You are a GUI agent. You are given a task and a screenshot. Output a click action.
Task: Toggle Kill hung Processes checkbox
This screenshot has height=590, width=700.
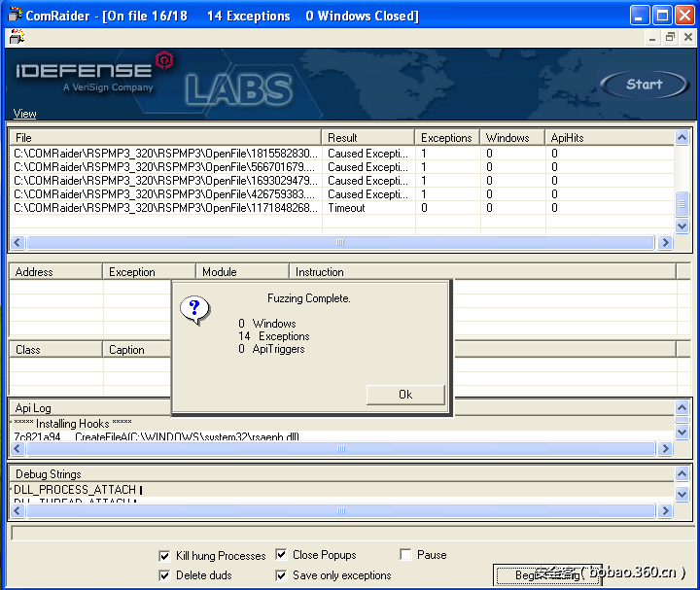(164, 556)
